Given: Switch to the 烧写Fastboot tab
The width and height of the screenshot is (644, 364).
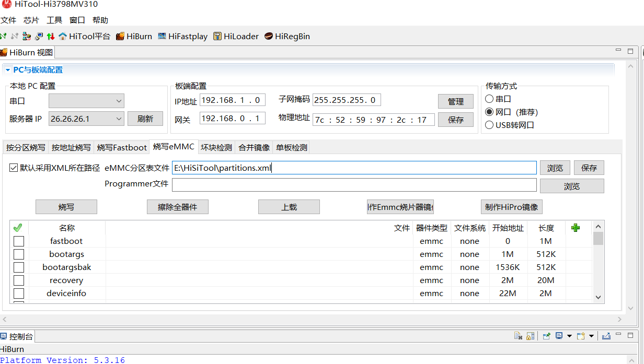Looking at the screenshot, I should (122, 148).
